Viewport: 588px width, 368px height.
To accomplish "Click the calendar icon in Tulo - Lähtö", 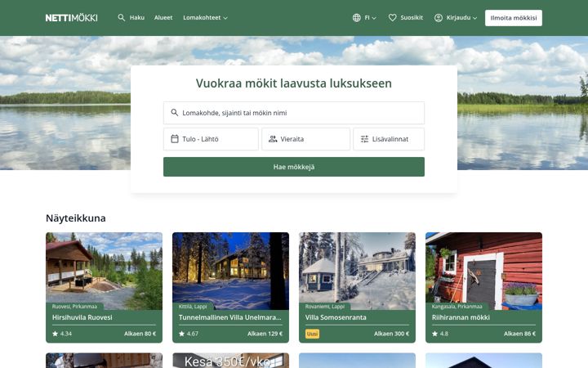I will (x=175, y=139).
